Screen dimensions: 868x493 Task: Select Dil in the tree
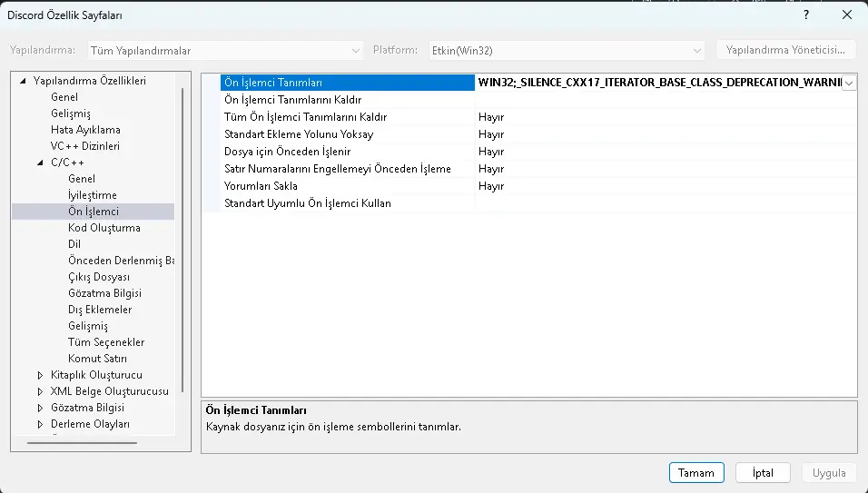[74, 244]
